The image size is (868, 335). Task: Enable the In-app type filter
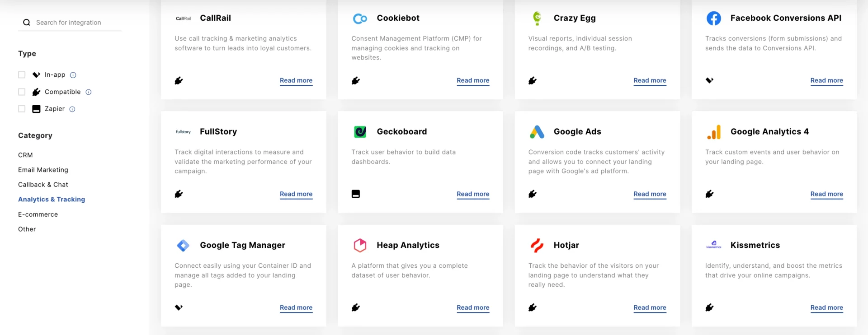tap(21, 74)
